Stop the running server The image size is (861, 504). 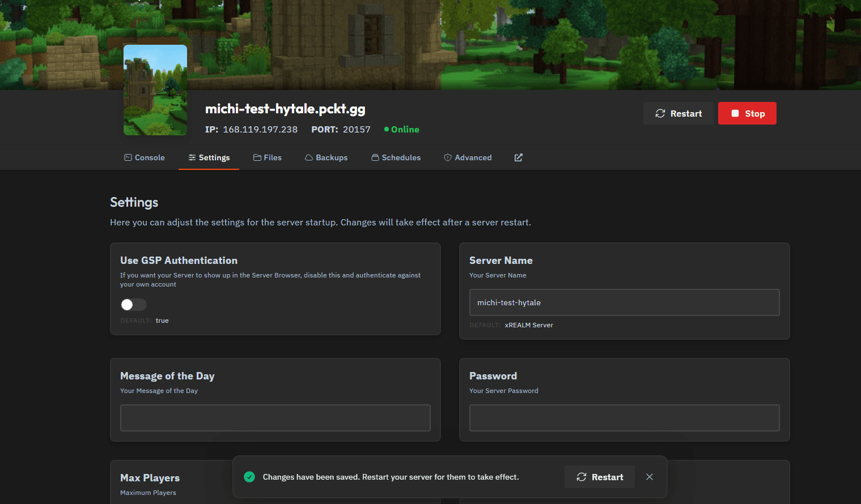click(747, 113)
